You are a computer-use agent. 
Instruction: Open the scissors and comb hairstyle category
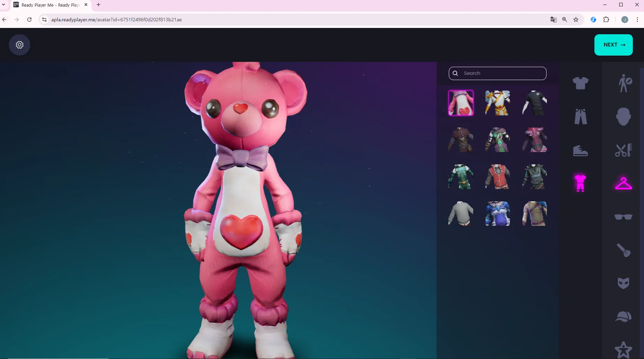pos(623,150)
